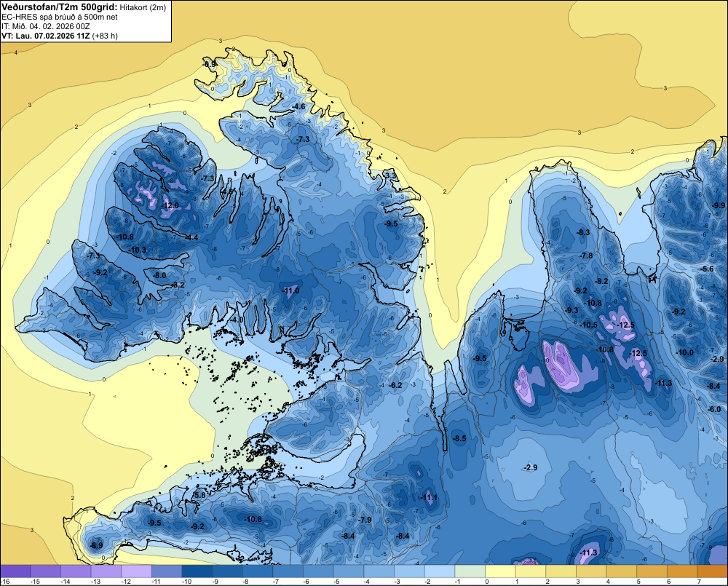Click the -3.3 coastal temperature label
The height and width of the screenshot is (586, 728).
coord(390,175)
